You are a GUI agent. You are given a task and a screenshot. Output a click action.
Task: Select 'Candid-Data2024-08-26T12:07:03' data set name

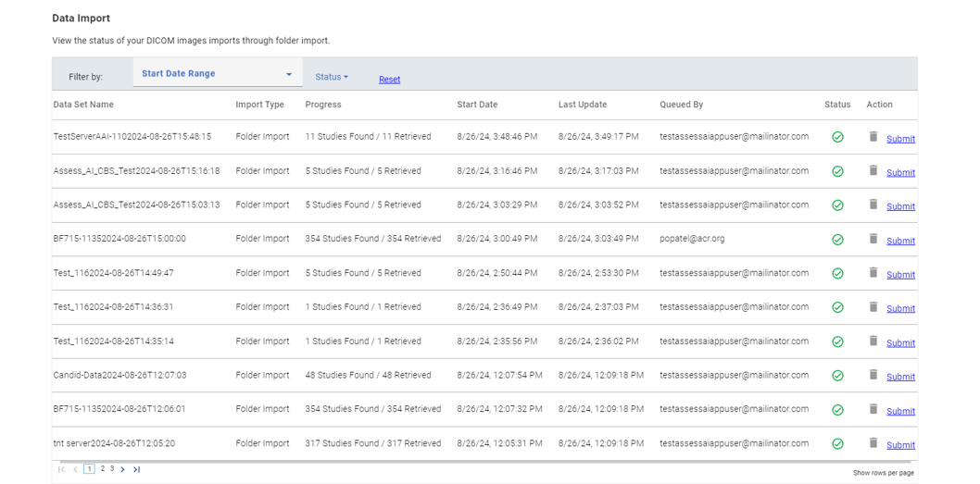coord(120,375)
